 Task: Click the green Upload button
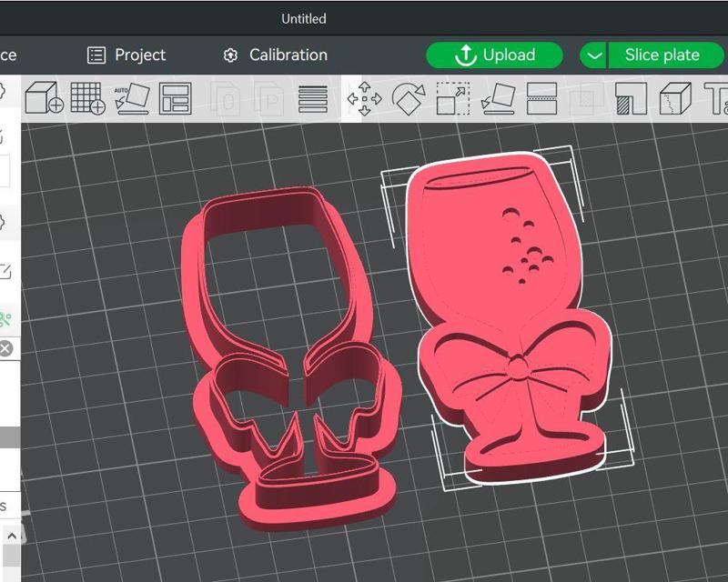494,55
